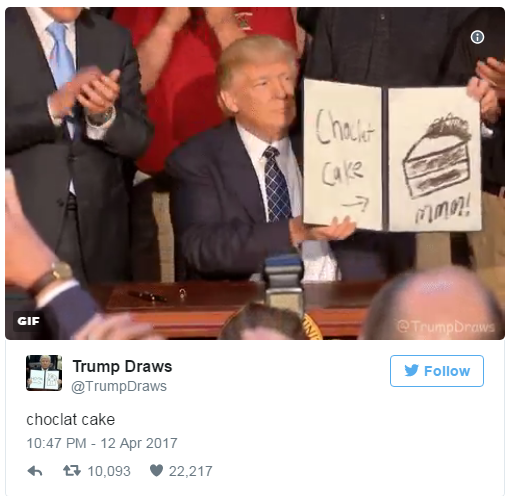Select the 'choclat cake' tweet text
This screenshot has width=512, height=496.
[x=71, y=419]
